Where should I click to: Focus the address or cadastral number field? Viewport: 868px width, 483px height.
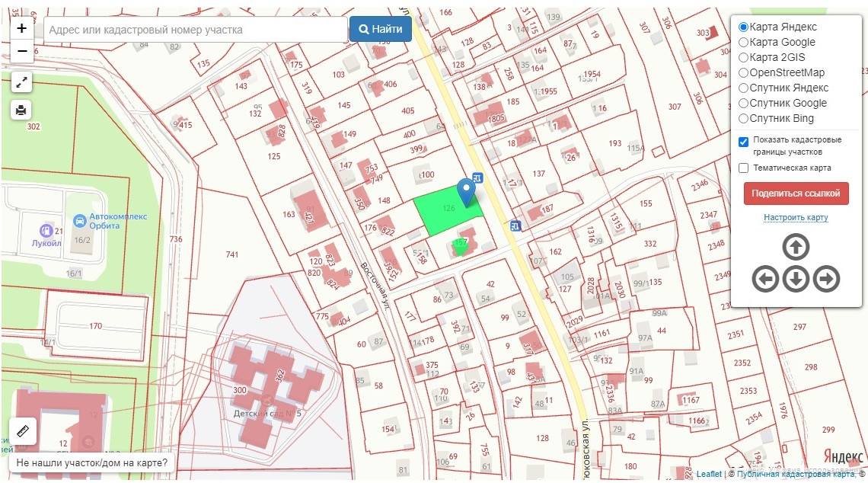196,30
